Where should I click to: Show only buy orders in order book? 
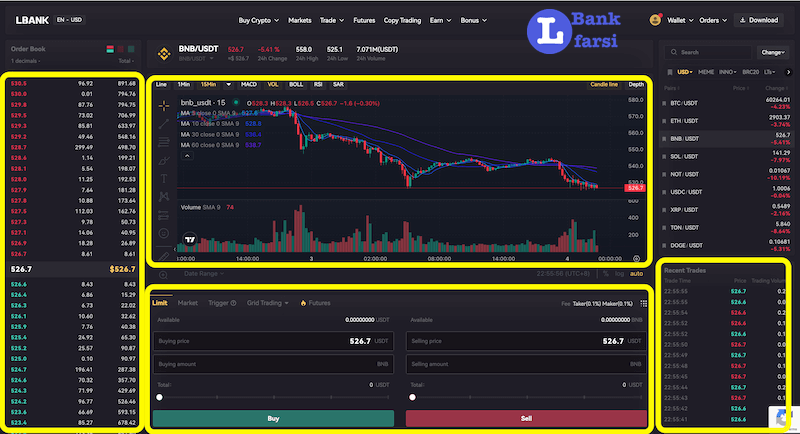131,49
